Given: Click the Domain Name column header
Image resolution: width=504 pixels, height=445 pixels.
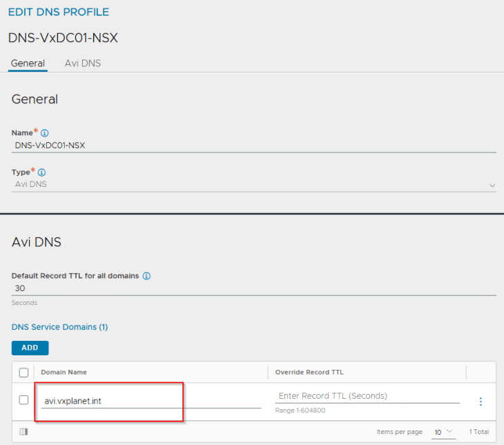Looking at the screenshot, I should click(64, 373).
